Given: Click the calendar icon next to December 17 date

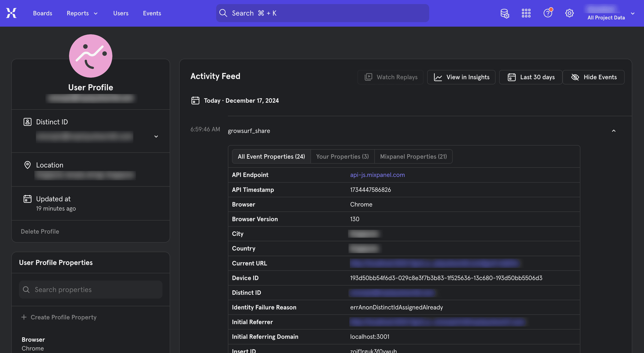Looking at the screenshot, I should [x=195, y=100].
